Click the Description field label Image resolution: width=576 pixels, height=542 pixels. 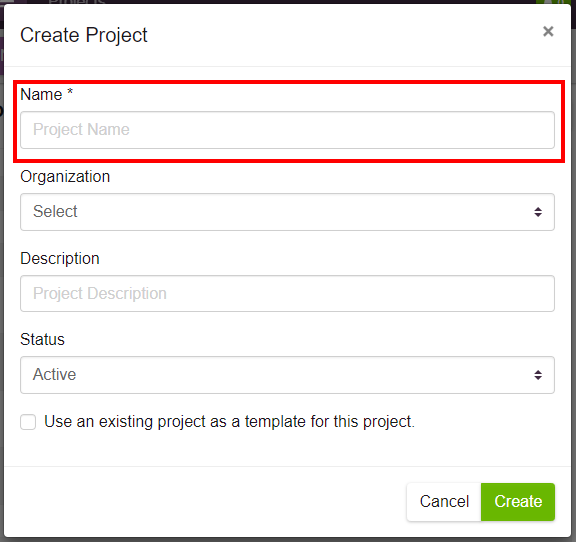pyautogui.click(x=60, y=259)
